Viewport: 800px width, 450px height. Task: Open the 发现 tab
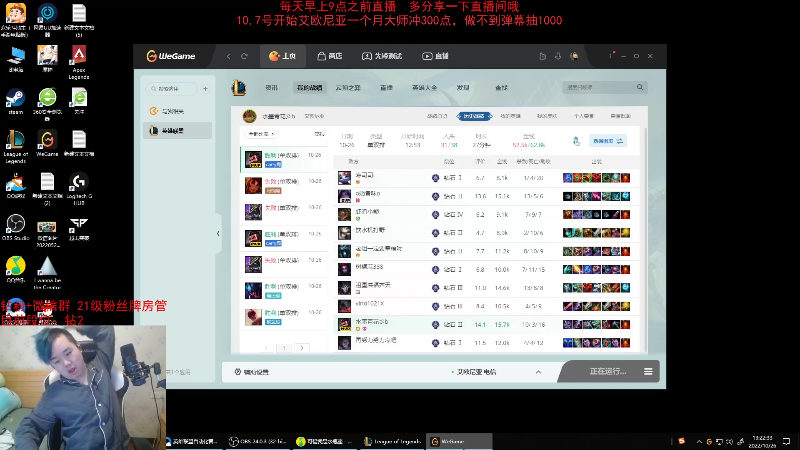point(463,88)
